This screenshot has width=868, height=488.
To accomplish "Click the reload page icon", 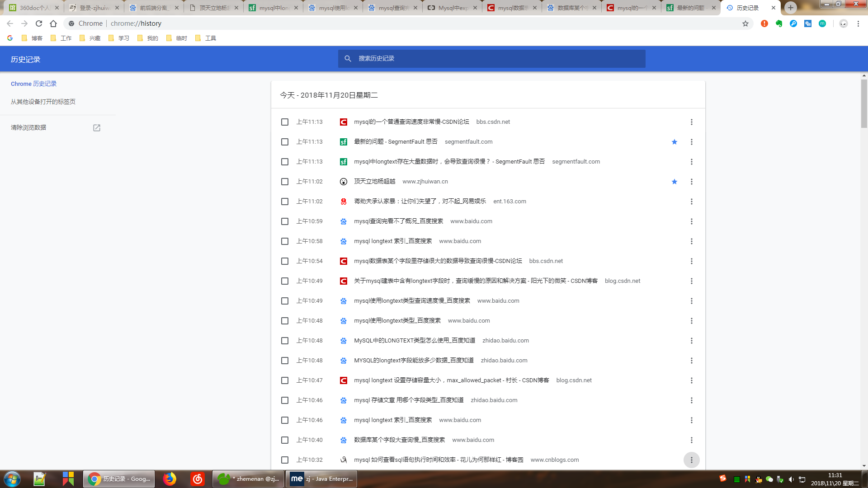I will point(39,23).
